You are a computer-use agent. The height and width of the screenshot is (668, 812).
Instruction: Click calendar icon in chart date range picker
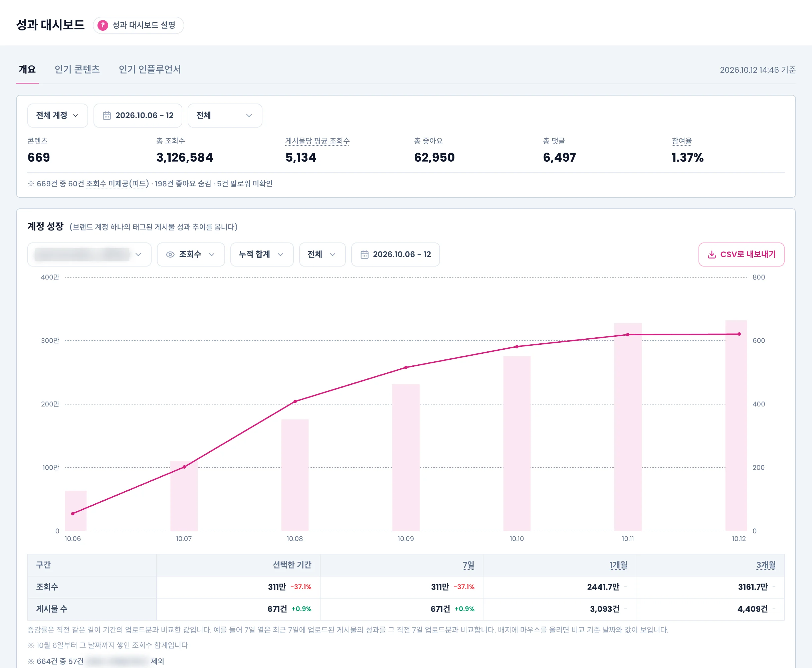pyautogui.click(x=364, y=255)
